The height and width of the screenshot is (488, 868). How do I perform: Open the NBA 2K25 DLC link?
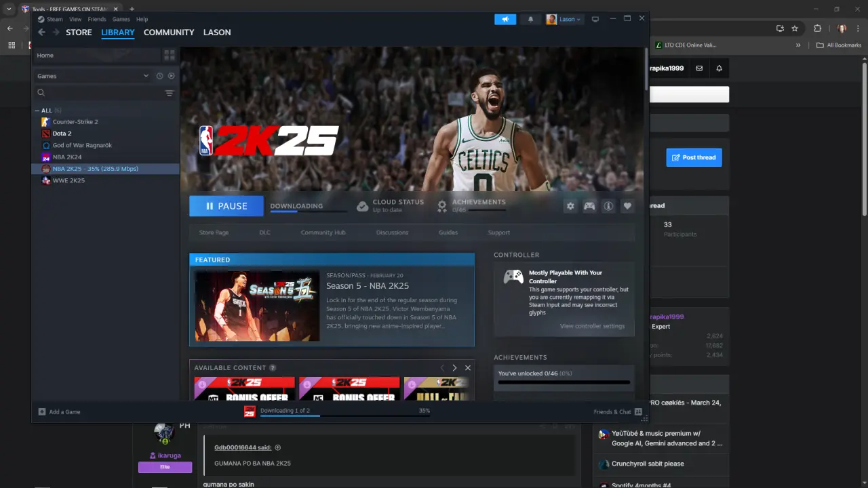tap(264, 232)
